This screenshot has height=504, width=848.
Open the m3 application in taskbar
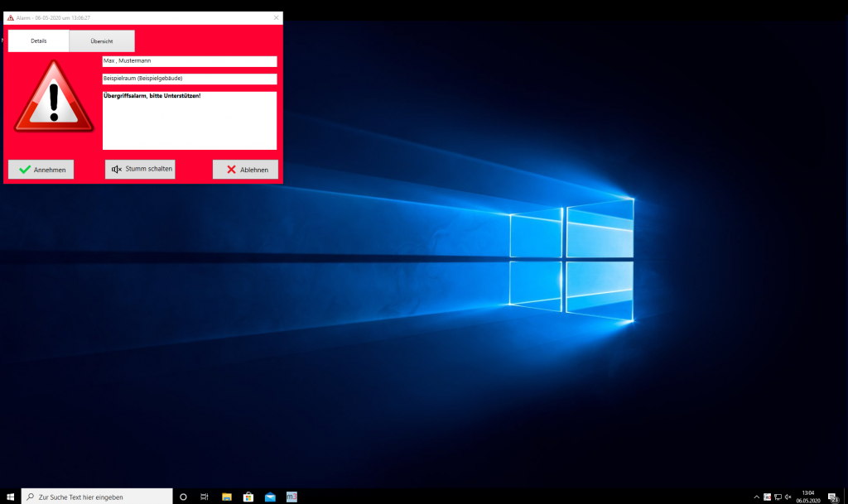tap(291, 497)
